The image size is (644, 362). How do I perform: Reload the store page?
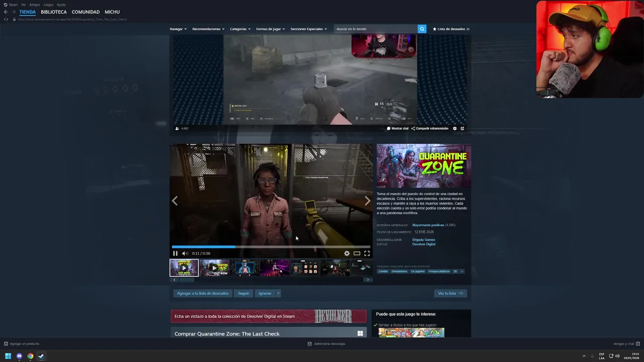pos(6,19)
